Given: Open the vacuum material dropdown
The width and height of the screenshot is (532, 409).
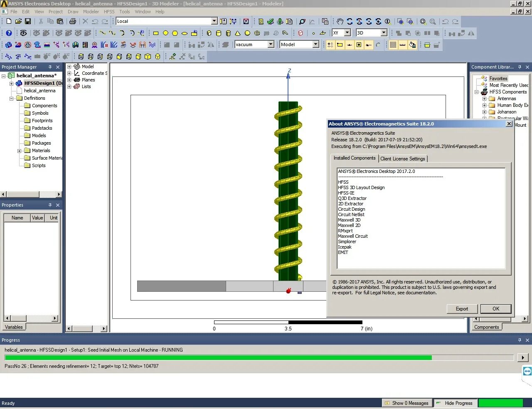Looking at the screenshot, I should pos(271,44).
